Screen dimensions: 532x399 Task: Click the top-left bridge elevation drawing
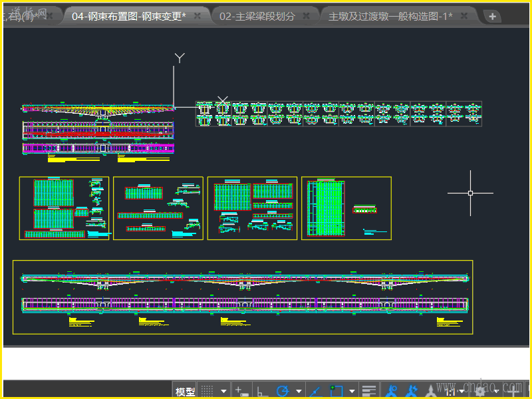[x=98, y=110]
